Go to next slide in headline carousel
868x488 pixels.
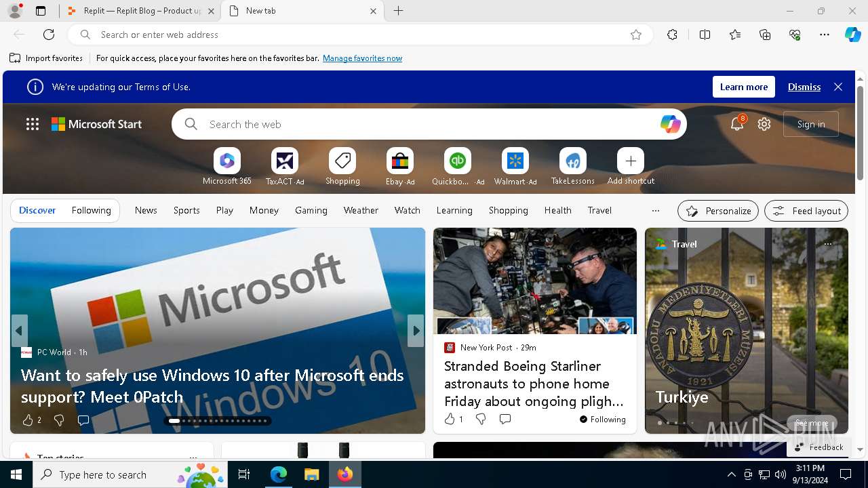click(416, 331)
